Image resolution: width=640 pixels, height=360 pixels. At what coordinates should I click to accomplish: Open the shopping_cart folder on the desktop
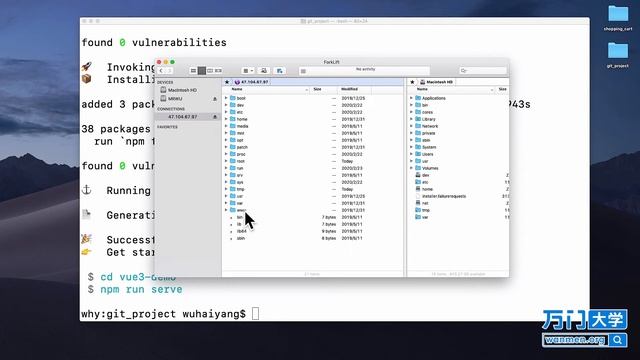(x=618, y=18)
